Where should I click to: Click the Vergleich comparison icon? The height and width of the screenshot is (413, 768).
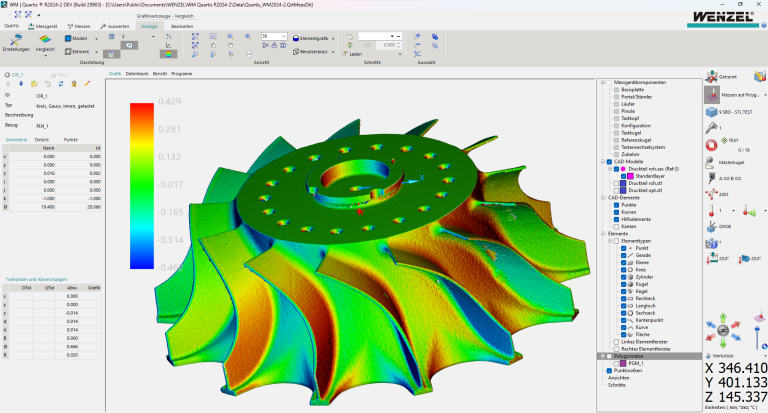pos(45,40)
